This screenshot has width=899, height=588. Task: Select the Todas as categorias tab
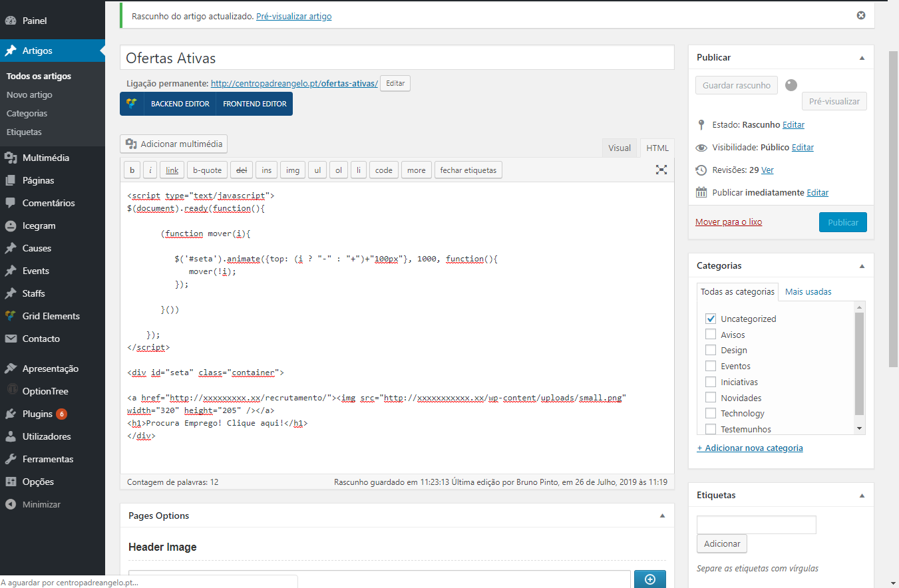(737, 291)
